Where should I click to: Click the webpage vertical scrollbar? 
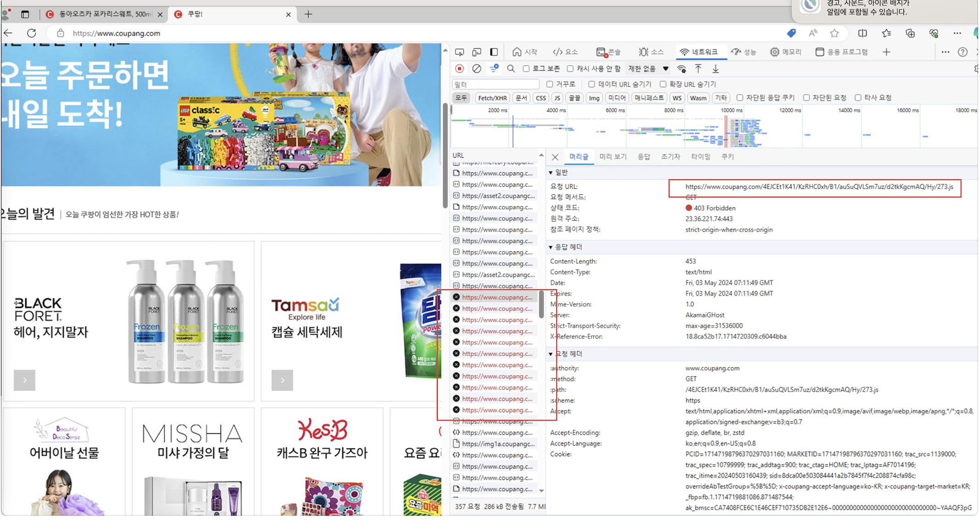coord(445,156)
